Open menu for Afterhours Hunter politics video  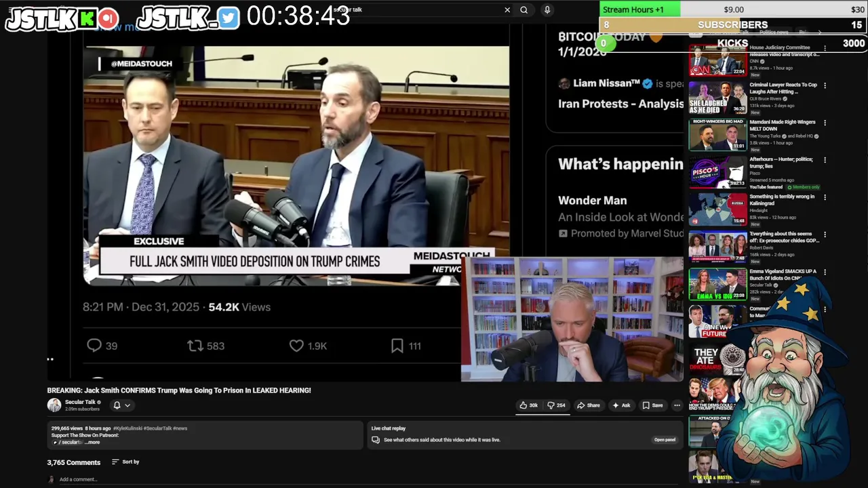click(825, 160)
